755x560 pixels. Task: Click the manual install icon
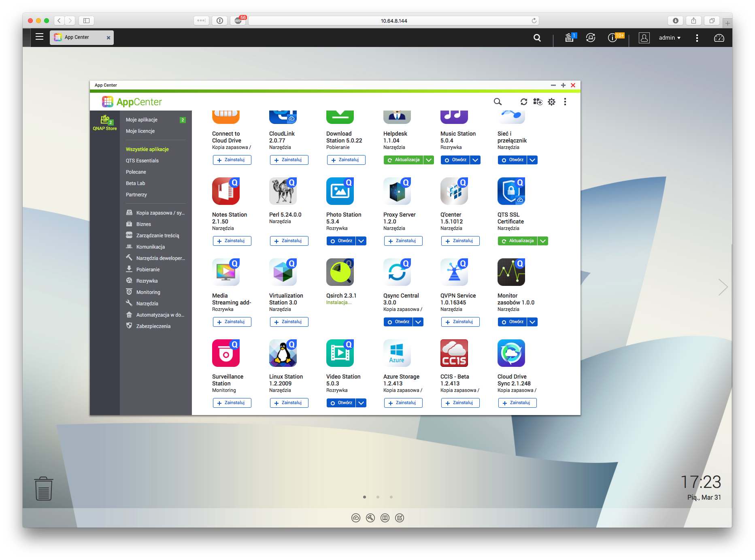click(538, 102)
